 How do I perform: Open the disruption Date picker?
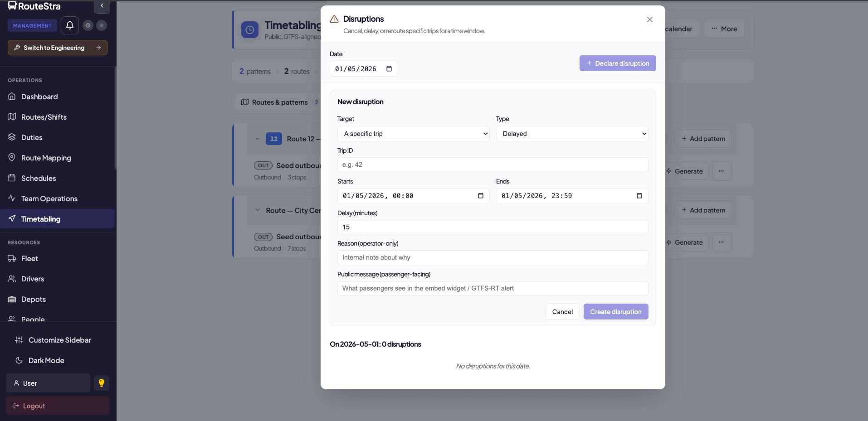pyautogui.click(x=364, y=69)
